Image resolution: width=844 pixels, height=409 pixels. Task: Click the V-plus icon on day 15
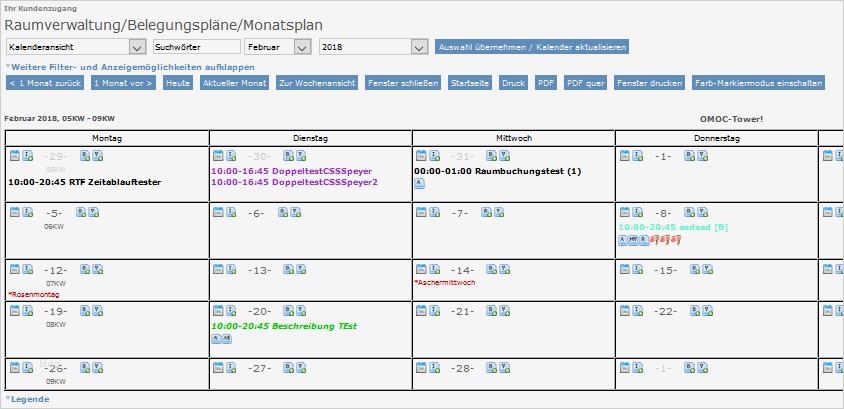(x=708, y=269)
